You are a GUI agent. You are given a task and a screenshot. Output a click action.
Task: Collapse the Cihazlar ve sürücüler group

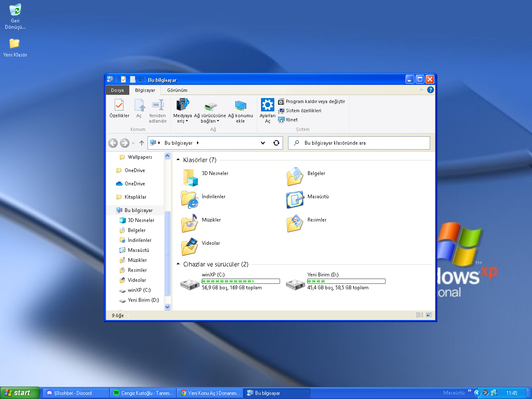tap(178, 264)
